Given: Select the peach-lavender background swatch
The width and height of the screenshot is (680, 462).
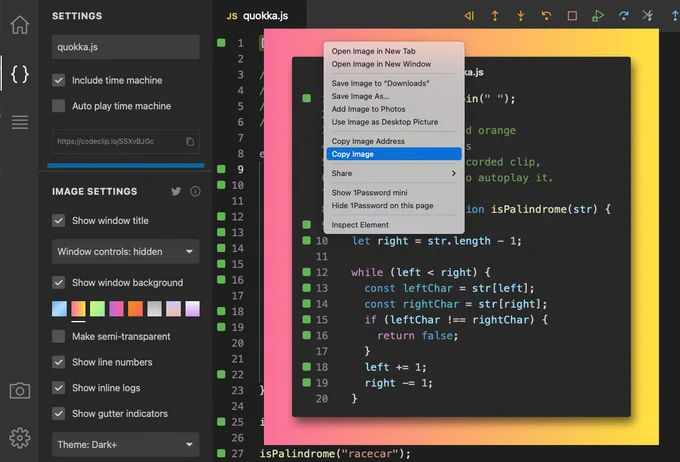Looking at the screenshot, I should pos(173,309).
